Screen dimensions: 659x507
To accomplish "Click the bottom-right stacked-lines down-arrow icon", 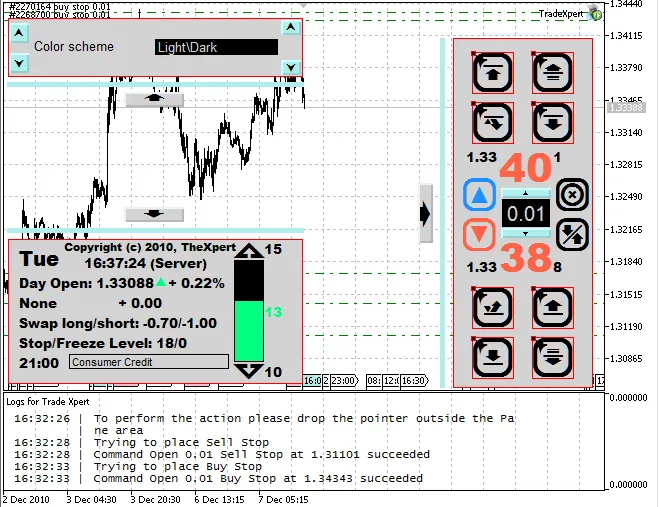I will tap(553, 357).
